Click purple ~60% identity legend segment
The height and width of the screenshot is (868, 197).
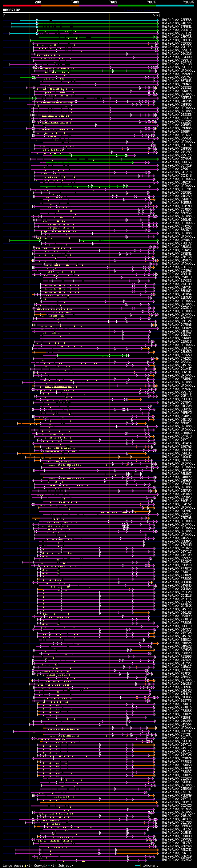(99, 6)
